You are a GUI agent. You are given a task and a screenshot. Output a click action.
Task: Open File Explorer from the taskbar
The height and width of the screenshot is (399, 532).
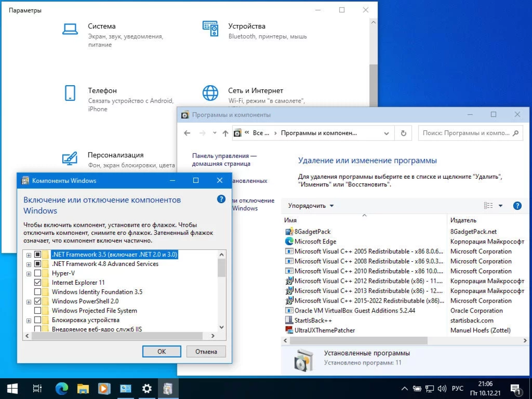coord(83,389)
